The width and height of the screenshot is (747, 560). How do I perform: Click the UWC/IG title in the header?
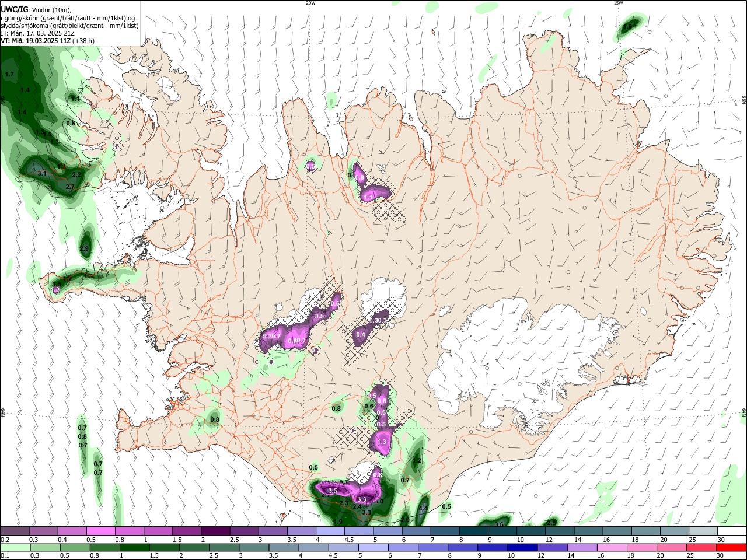pyautogui.click(x=13, y=9)
